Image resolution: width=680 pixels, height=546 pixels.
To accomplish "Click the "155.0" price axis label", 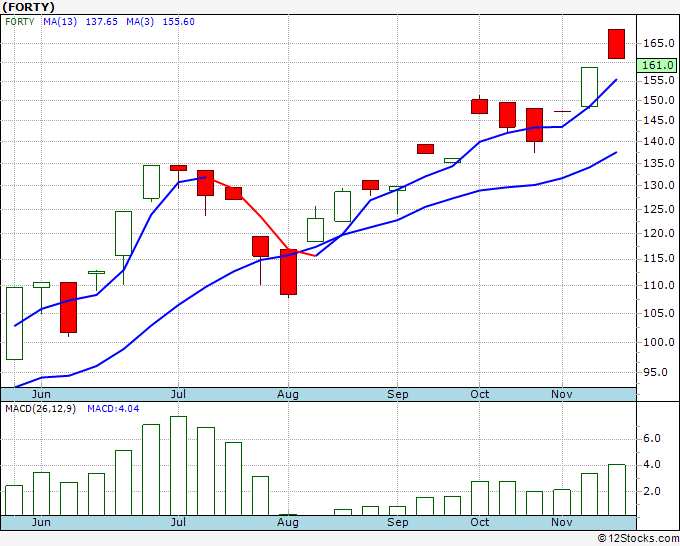I will coord(659,80).
